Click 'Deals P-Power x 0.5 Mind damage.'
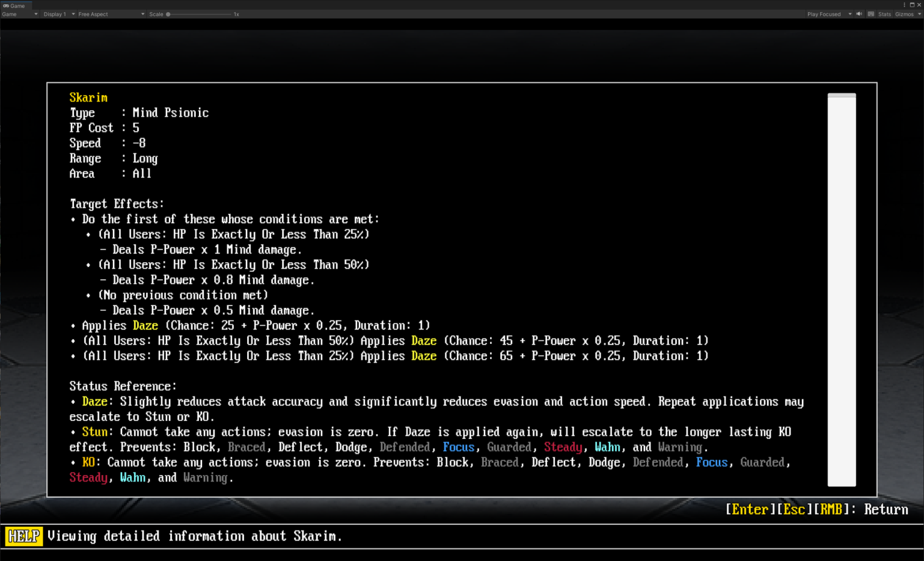The image size is (924, 561). coord(214,310)
